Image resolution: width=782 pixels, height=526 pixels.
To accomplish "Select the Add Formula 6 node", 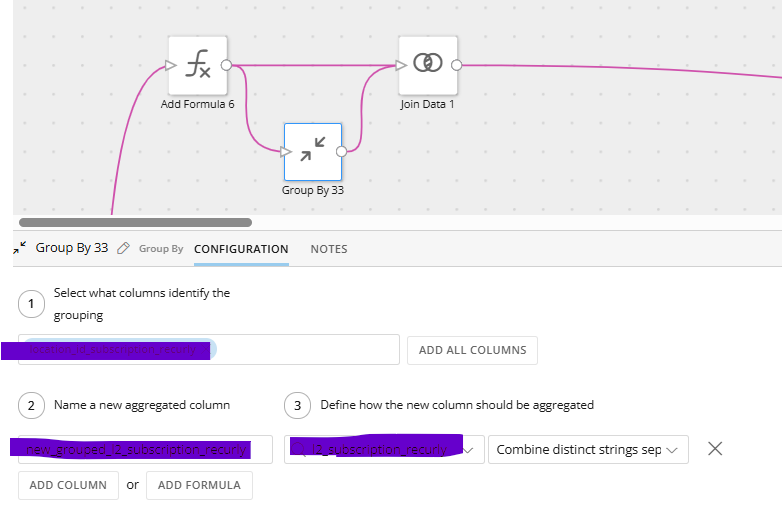I will point(197,65).
